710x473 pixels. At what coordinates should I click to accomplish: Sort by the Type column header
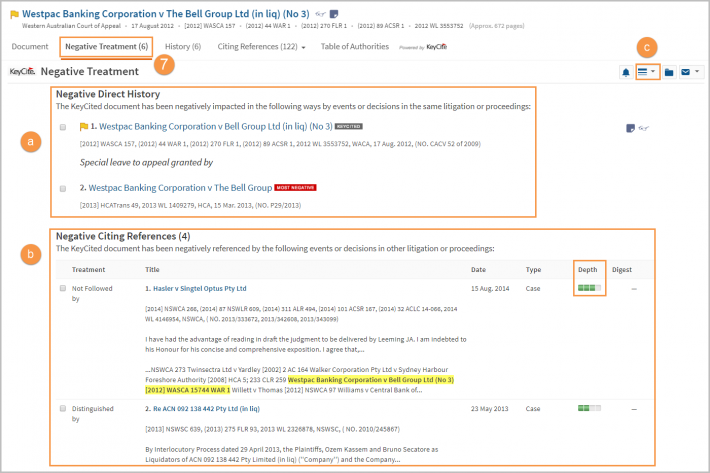tap(533, 269)
